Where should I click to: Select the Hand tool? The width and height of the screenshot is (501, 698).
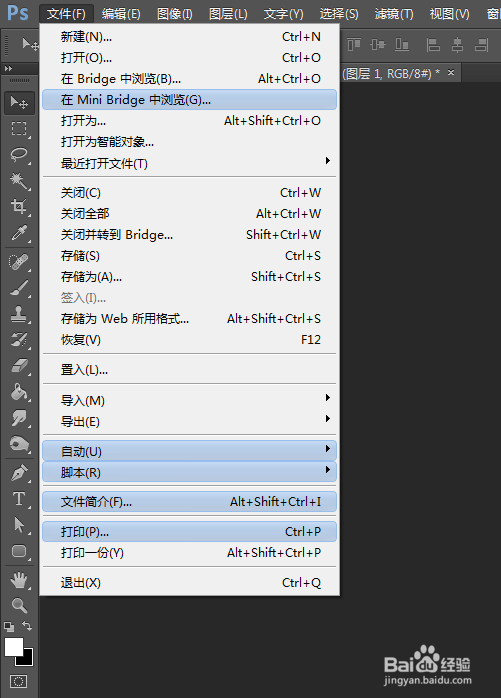[x=19, y=580]
